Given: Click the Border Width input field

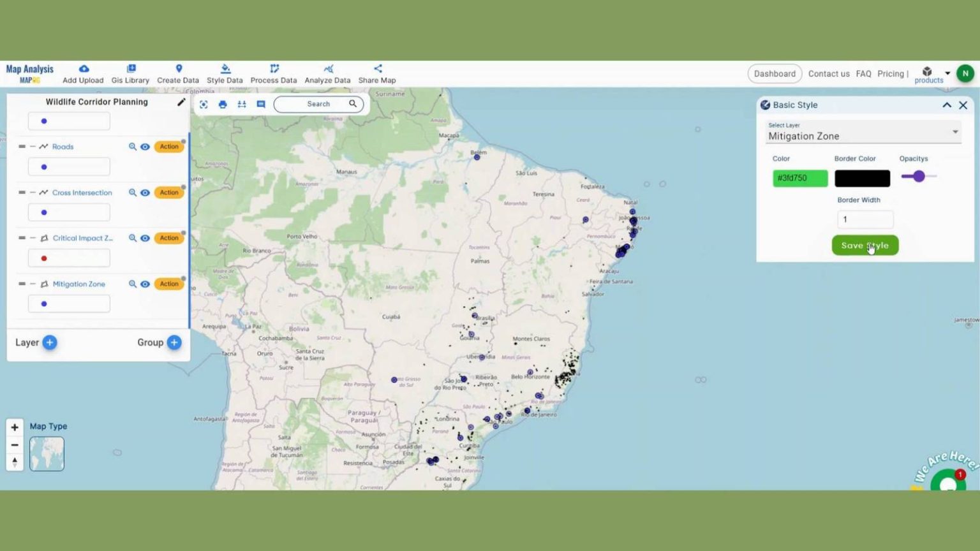Looking at the screenshot, I should point(865,219).
